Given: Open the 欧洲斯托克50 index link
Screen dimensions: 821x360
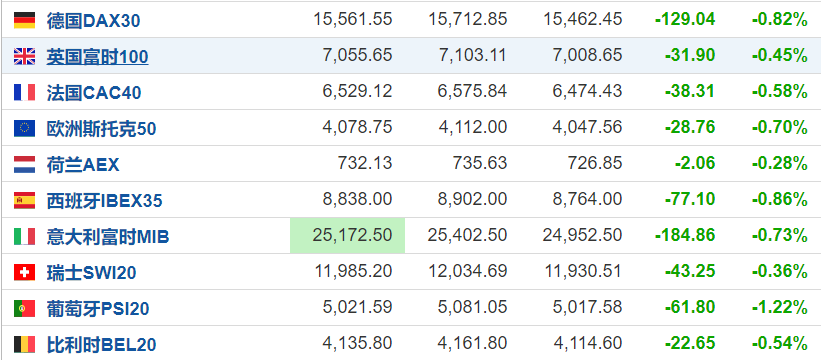Looking at the screenshot, I should [101, 129].
